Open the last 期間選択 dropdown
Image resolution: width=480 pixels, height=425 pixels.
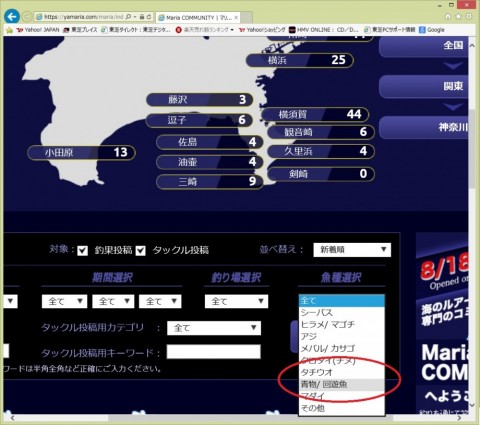tap(160, 301)
